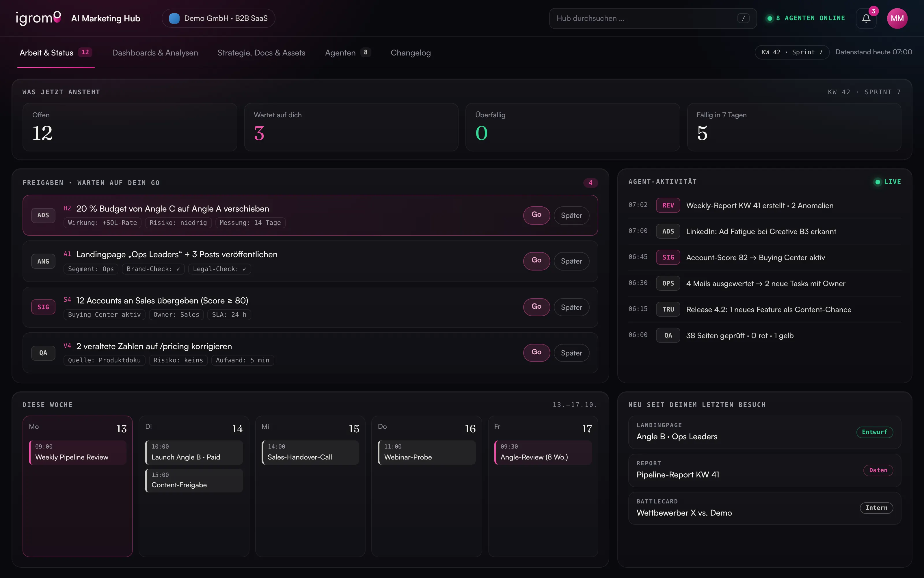Image resolution: width=924 pixels, height=578 pixels.
Task: Open the Überfällig stat card
Action: point(573,127)
